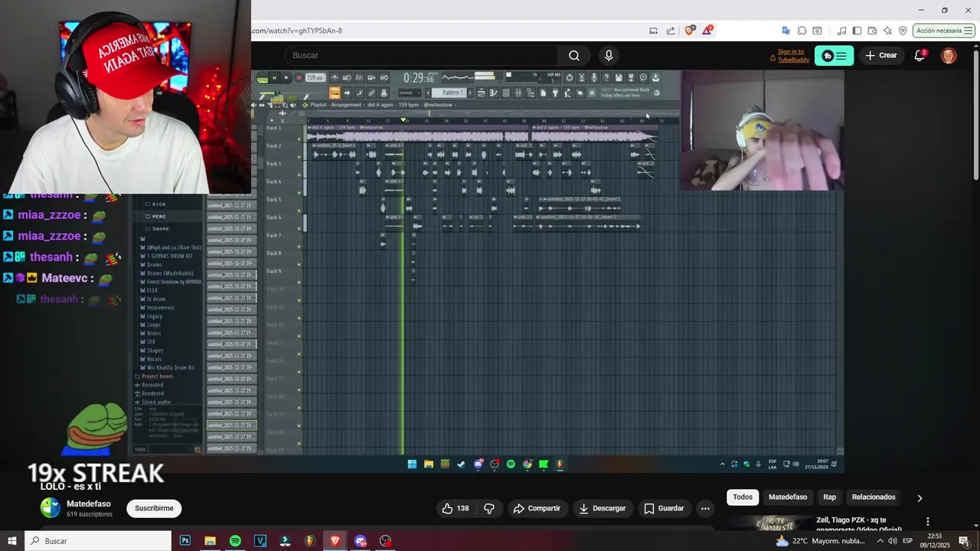Open the browser extensions puzzle icon
The image size is (980, 551).
tap(802, 31)
